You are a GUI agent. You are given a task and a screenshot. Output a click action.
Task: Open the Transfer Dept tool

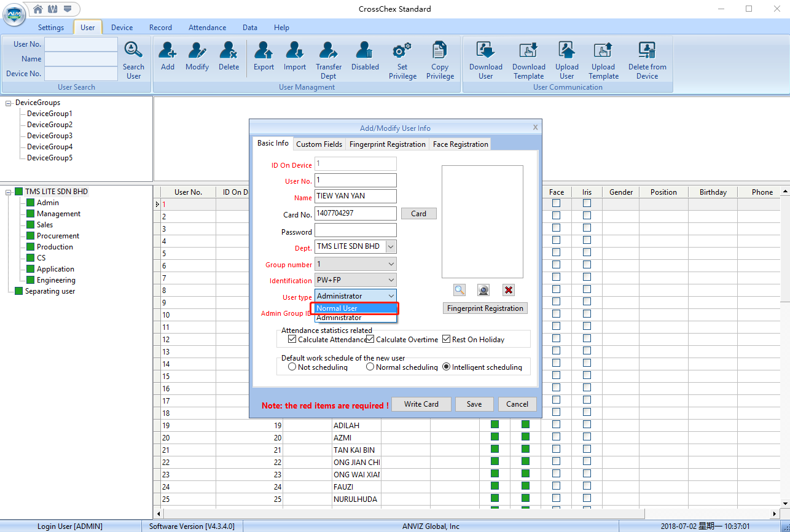coord(328,58)
